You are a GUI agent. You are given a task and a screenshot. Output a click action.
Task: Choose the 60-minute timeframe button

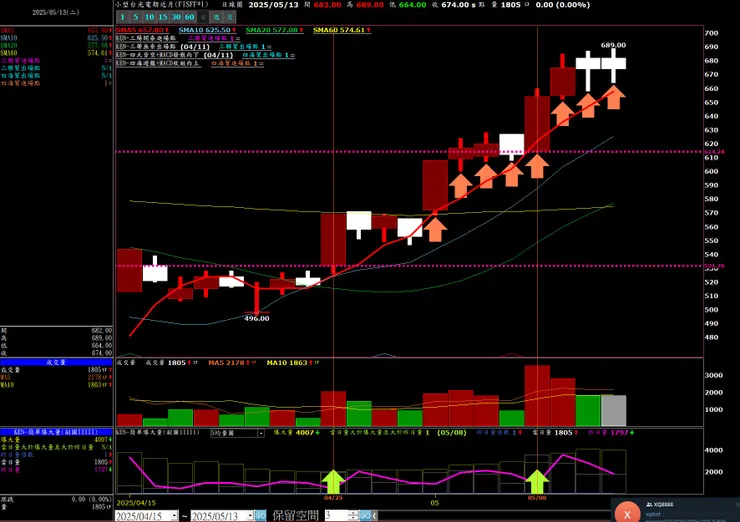tap(189, 17)
